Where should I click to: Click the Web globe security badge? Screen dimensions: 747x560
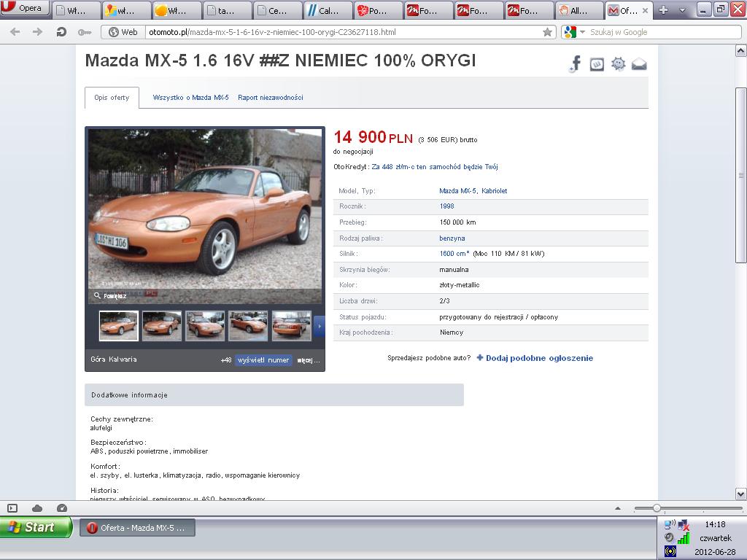click(123, 32)
